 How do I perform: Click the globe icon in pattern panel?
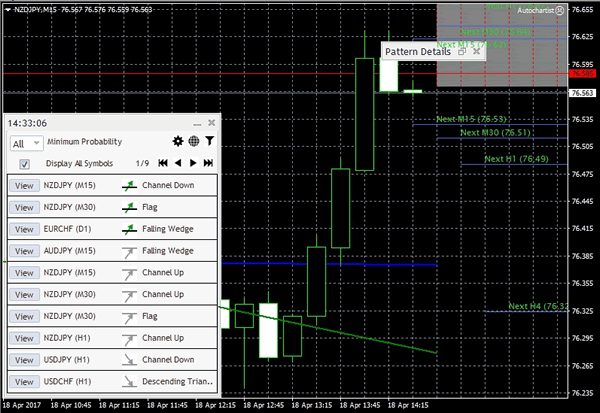click(194, 142)
